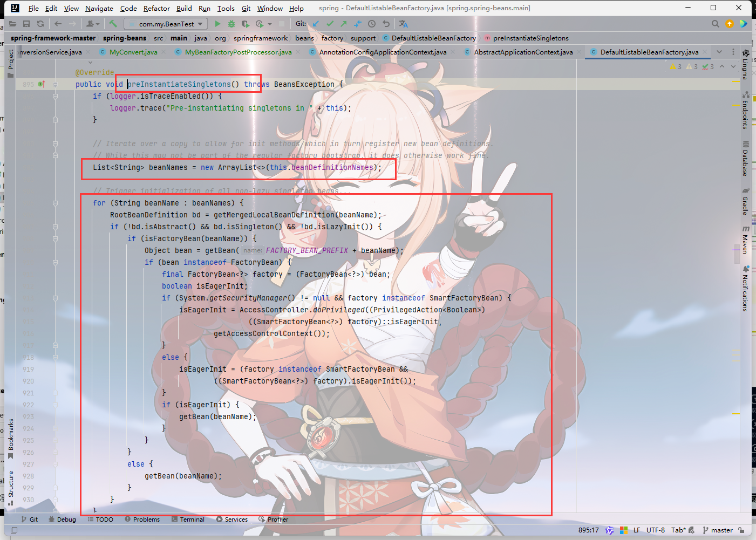Open the Refactor menu

click(156, 8)
